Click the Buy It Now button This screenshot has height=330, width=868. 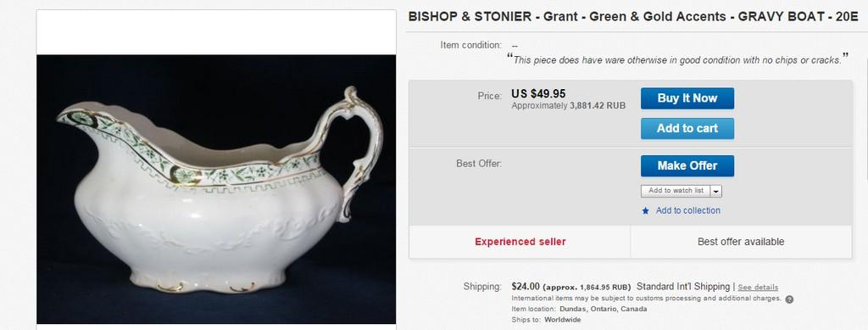coord(687,98)
